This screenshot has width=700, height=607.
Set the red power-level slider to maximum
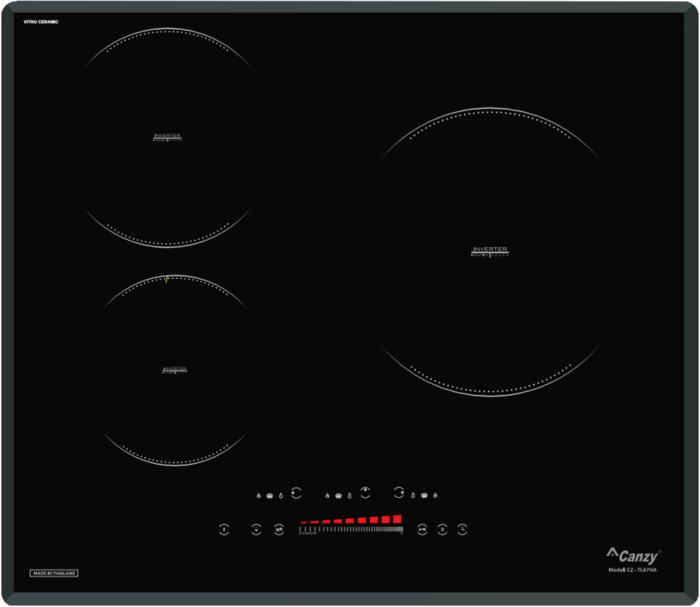pos(397,519)
